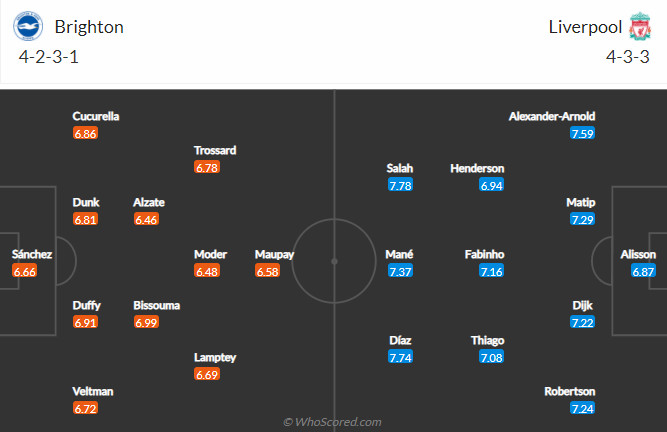Click Brighton's 4-2-3-1 formation text
667x432 pixels.
[48, 57]
